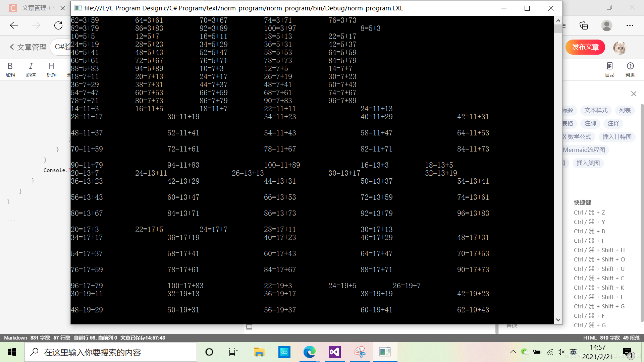Select the Mermaid流程图 help tag
644x362 pixels.
(x=585, y=150)
